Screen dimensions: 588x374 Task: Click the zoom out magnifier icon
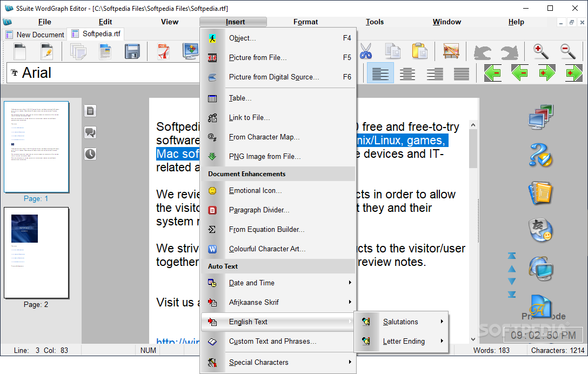568,51
